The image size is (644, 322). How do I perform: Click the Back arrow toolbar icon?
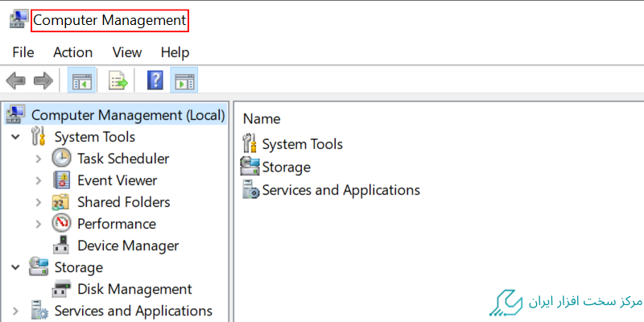(15, 80)
